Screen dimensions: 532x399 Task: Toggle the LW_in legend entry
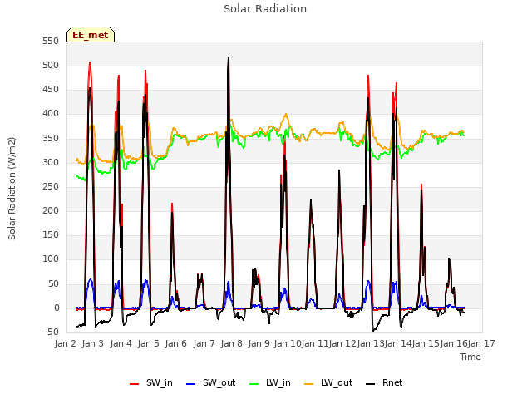[270, 382]
